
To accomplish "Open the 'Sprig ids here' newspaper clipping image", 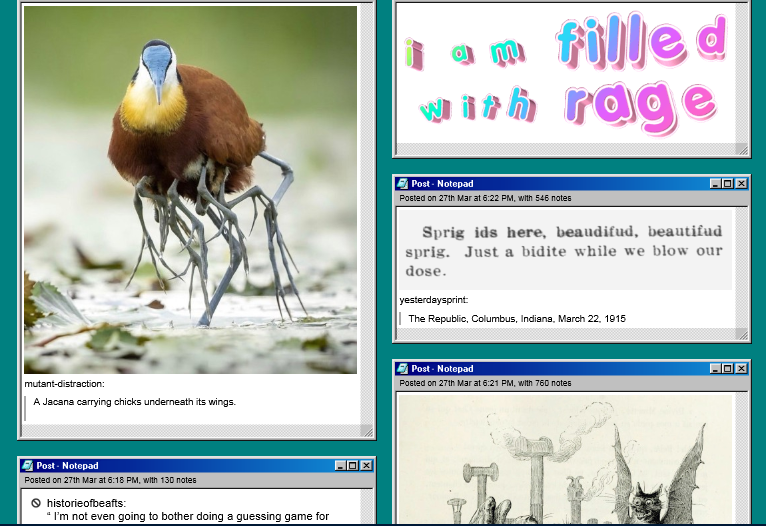I will 565,250.
